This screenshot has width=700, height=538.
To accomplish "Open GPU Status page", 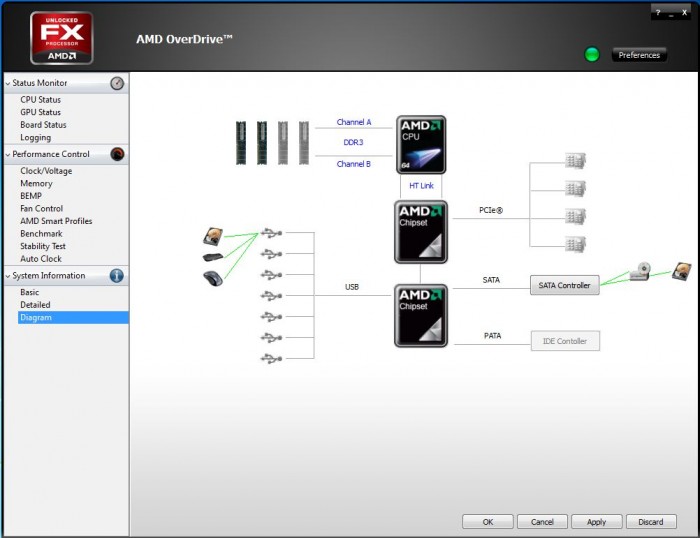I will click(x=41, y=112).
